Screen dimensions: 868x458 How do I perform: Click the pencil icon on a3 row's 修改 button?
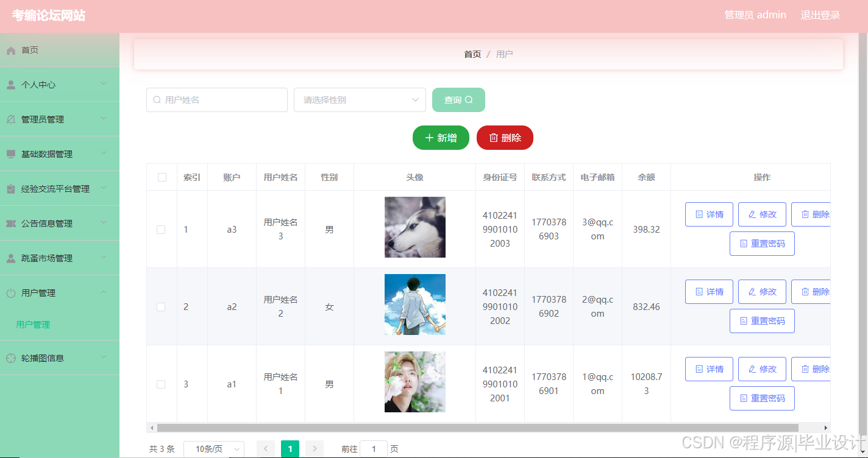tap(752, 214)
